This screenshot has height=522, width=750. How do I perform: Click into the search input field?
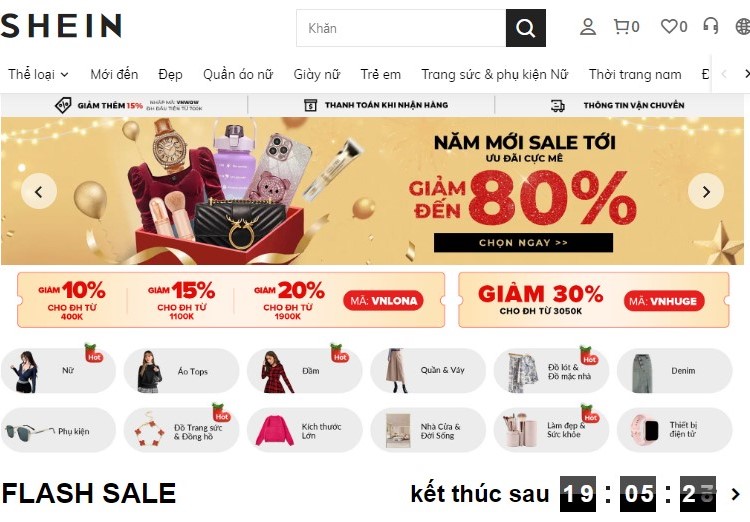(x=401, y=28)
